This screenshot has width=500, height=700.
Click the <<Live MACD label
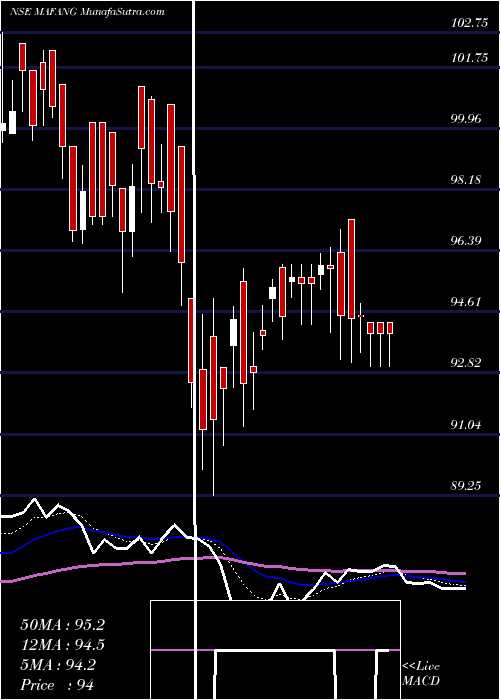(x=421, y=674)
